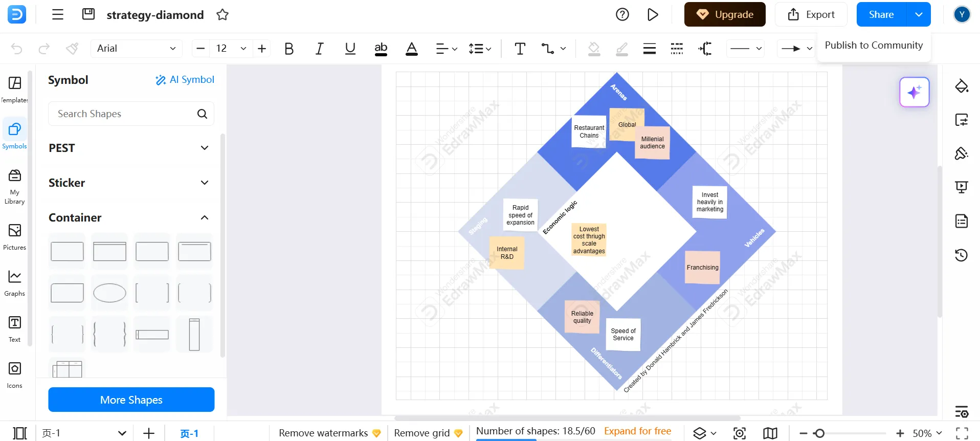Open font size 12 dropdown

pos(243,49)
